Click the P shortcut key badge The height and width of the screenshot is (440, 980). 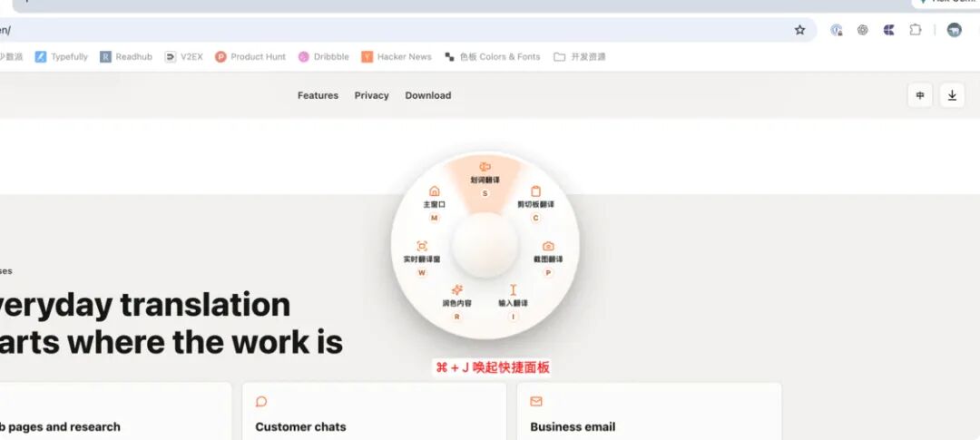548,272
